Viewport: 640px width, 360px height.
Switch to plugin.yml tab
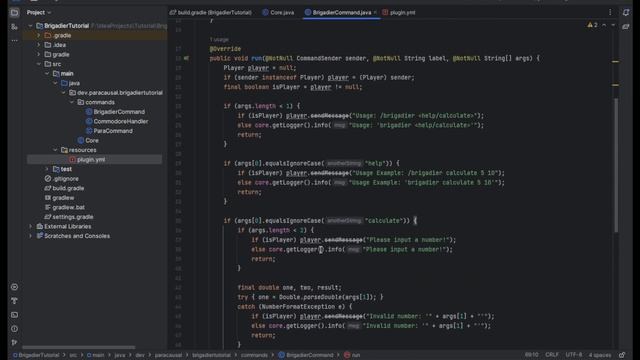tap(399, 13)
